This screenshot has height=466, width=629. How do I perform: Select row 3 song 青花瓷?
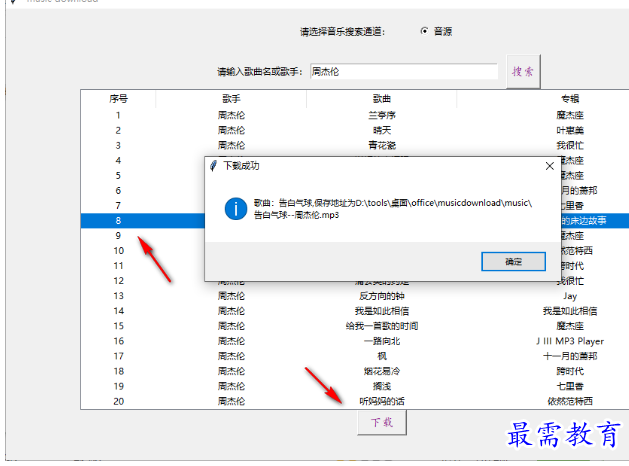(x=381, y=146)
